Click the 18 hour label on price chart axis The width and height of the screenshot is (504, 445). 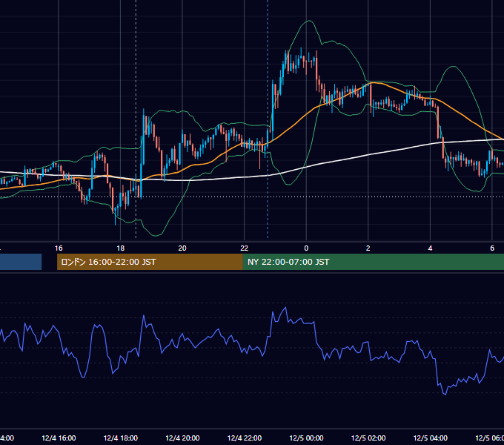[x=120, y=248]
